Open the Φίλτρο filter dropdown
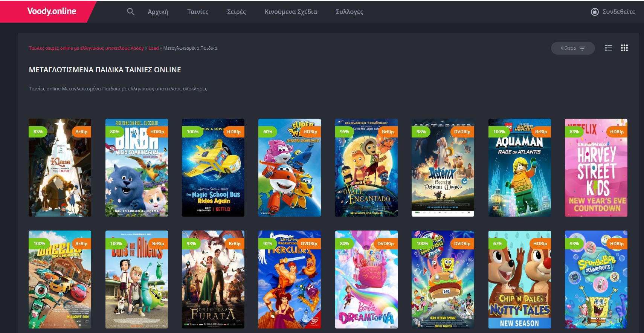 click(573, 48)
